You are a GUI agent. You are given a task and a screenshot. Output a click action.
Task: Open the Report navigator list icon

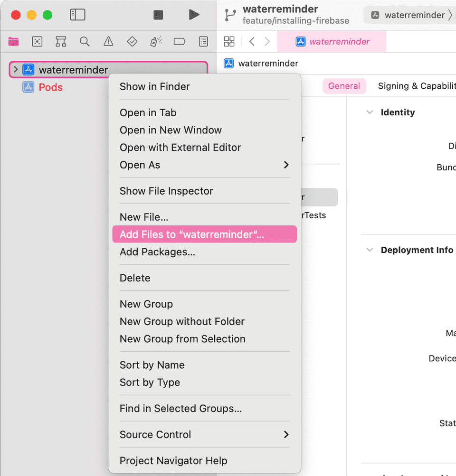(x=203, y=42)
